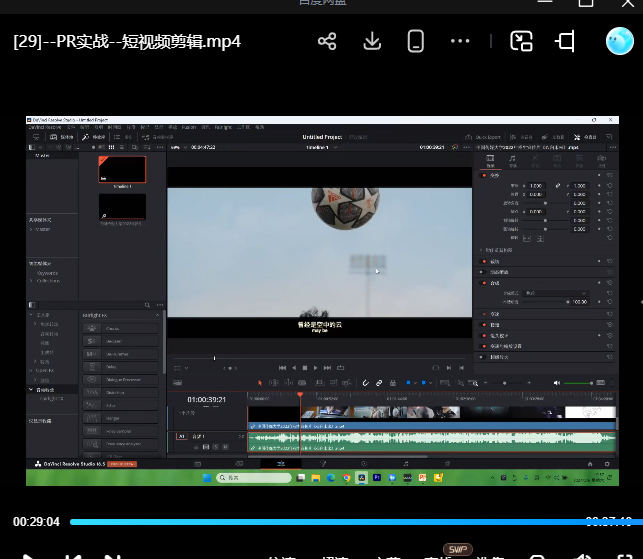This screenshot has width=643, height=559.
Task: Switch to the Audio tab in Inspector
Action: 512,159
